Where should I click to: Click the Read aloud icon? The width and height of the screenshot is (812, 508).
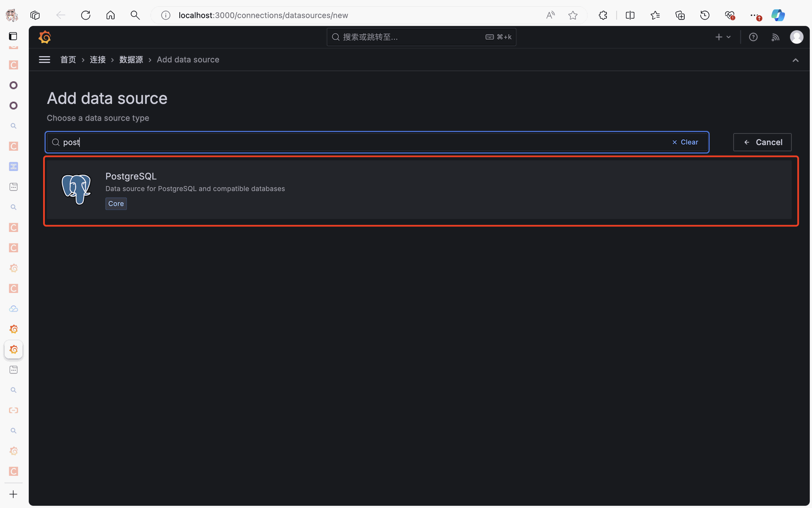550,15
